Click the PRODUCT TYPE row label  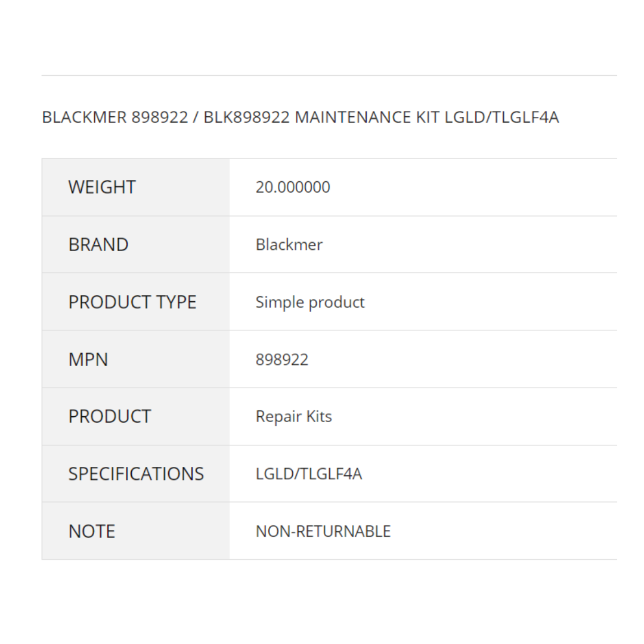point(132,302)
